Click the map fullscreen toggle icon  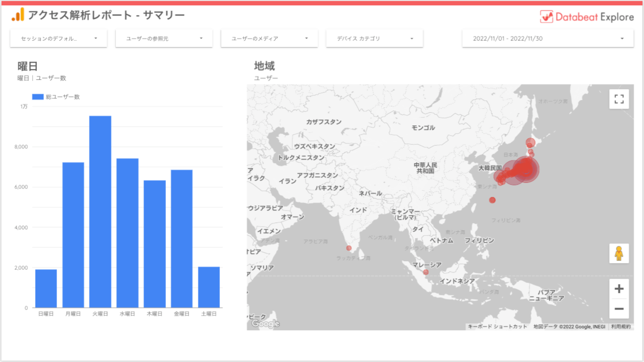[x=619, y=99]
